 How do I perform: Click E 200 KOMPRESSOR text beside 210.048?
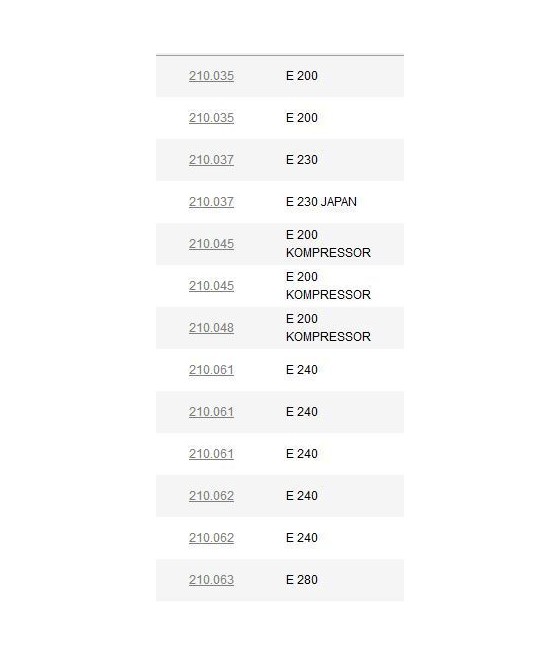pos(328,328)
